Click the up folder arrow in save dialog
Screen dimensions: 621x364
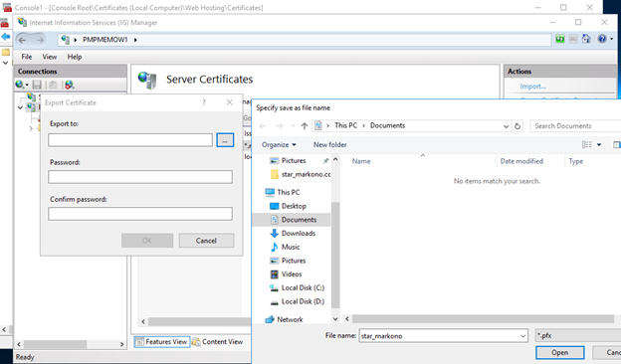point(305,126)
